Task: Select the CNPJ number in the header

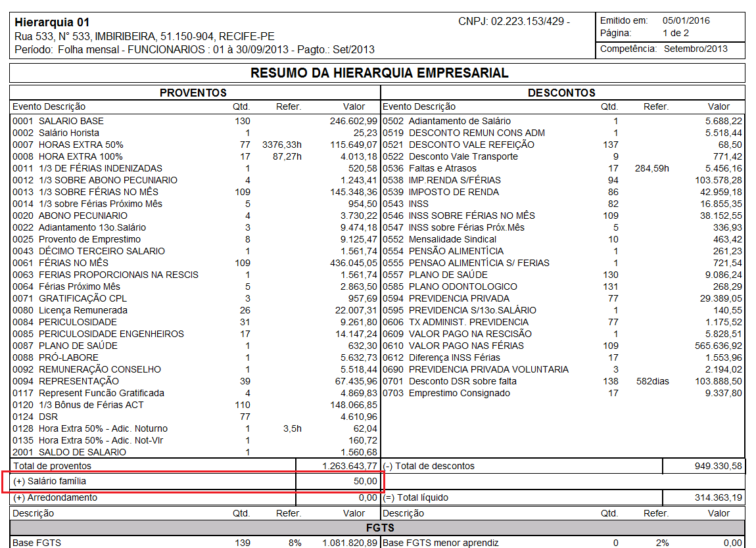Action: pos(513,22)
